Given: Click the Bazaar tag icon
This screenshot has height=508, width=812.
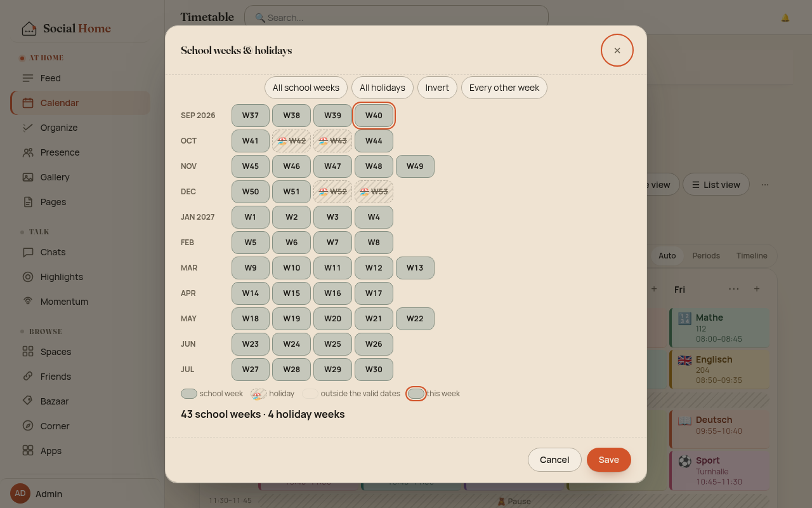Looking at the screenshot, I should [x=28, y=401].
